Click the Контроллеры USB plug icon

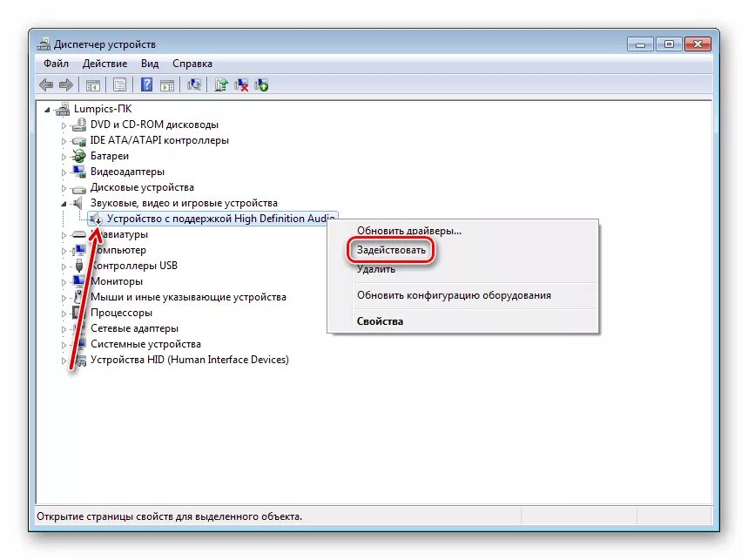79,266
